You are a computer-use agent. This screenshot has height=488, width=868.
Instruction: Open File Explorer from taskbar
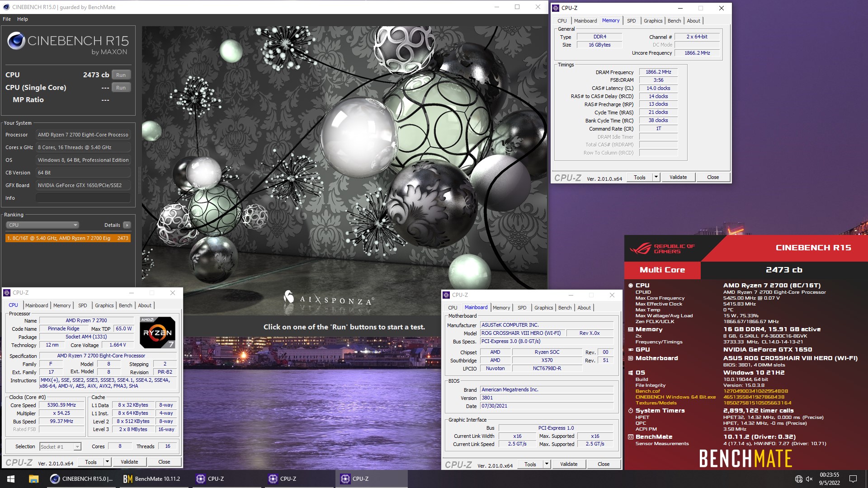pos(33,479)
